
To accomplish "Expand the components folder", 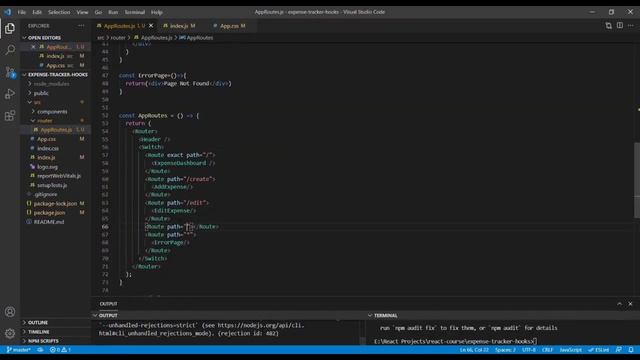I will coord(52,111).
